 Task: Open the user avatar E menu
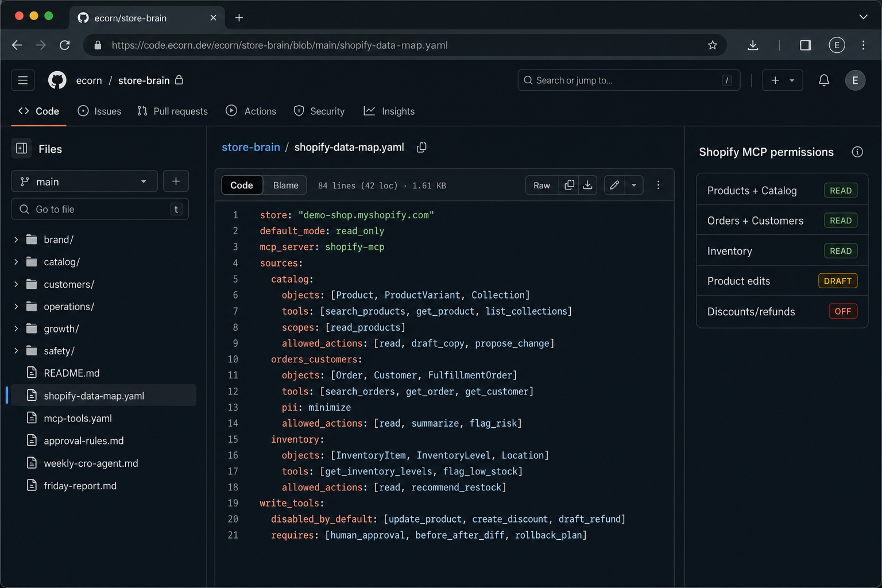tap(855, 80)
